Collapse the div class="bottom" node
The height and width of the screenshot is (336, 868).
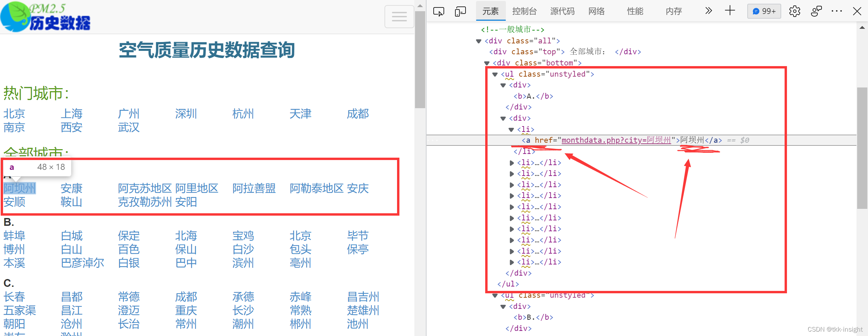[x=487, y=63]
